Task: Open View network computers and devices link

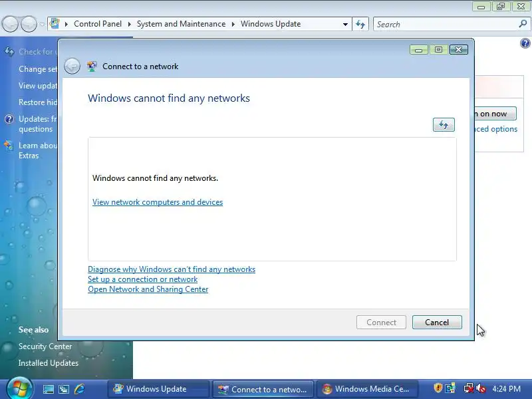Action: [x=158, y=202]
